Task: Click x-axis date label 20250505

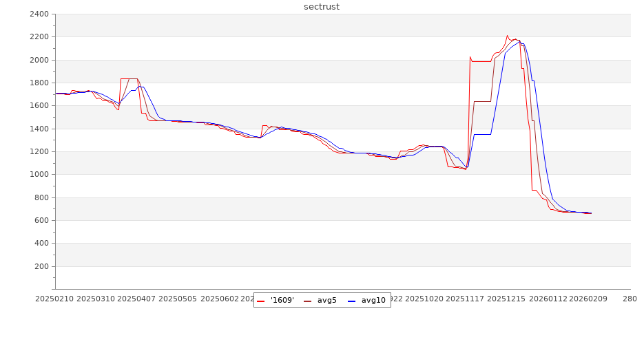Action: [x=178, y=299]
